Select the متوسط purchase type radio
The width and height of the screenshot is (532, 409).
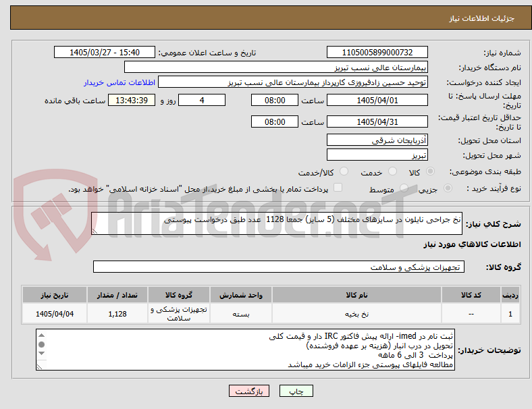click(404, 188)
